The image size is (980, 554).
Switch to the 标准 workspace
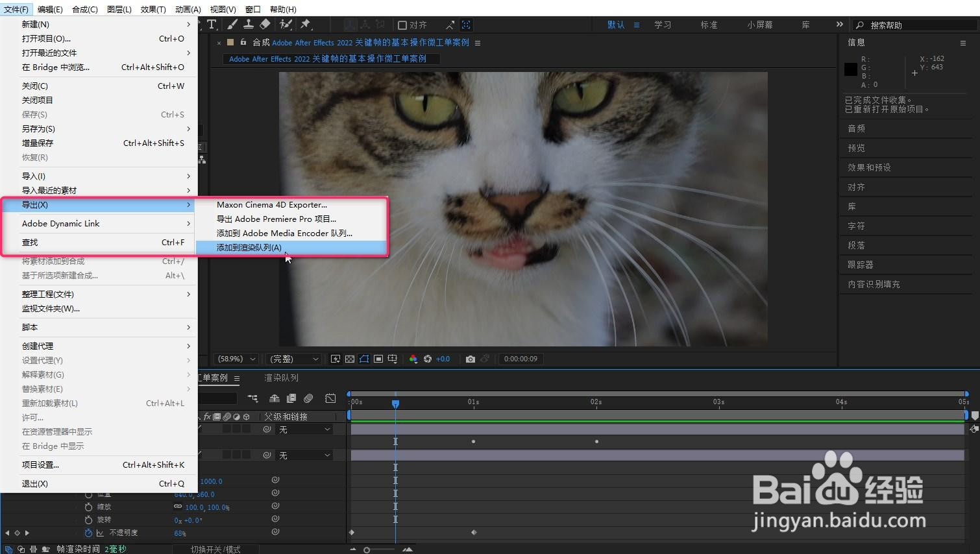pos(709,25)
